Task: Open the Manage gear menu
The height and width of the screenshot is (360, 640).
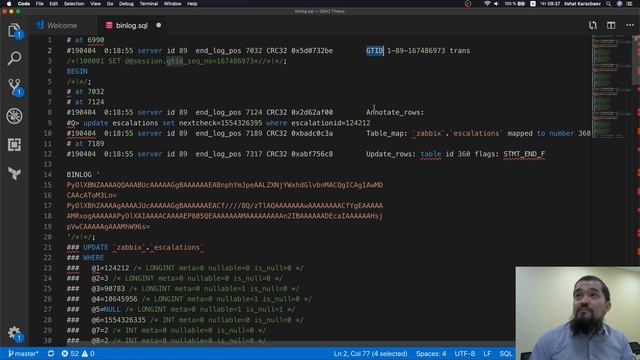Action: point(14,333)
